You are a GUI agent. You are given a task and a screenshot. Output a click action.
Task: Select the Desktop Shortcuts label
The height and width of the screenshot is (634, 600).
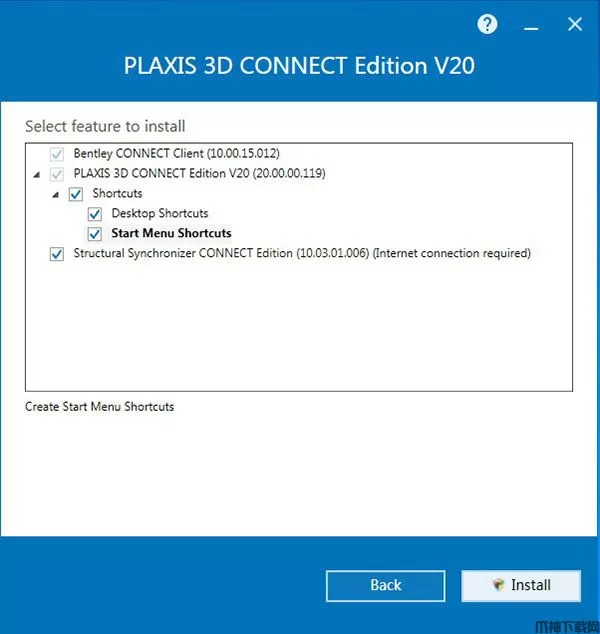(x=160, y=213)
